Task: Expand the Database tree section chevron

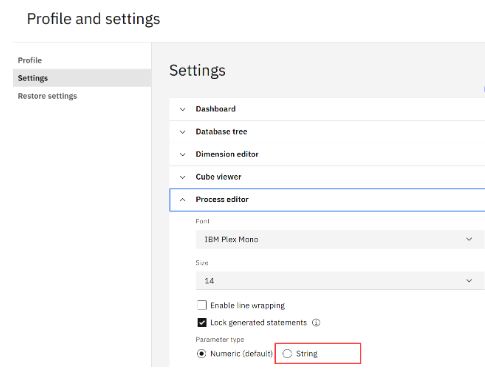Action: [182, 132]
